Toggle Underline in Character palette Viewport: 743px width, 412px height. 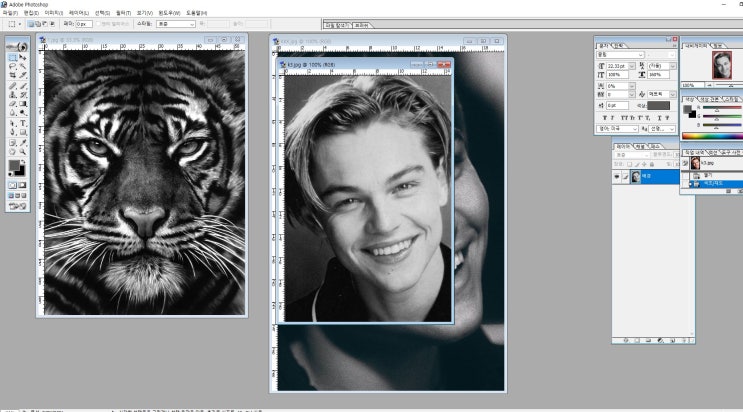[659, 118]
